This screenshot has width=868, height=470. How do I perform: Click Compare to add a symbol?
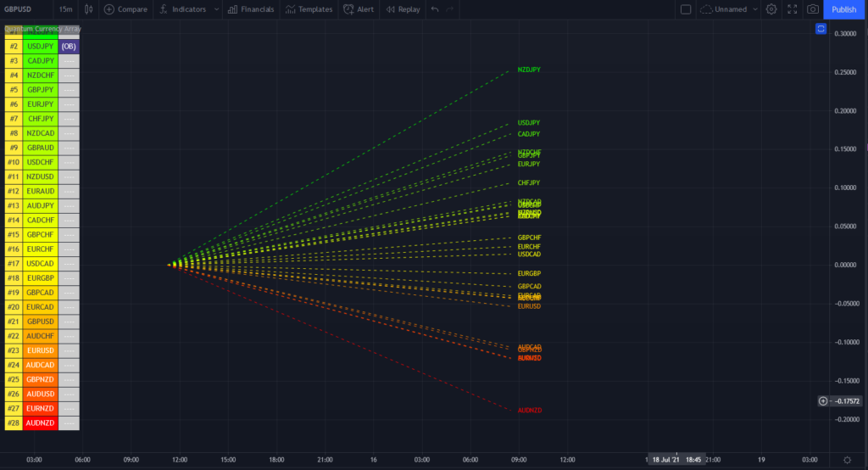tap(126, 9)
